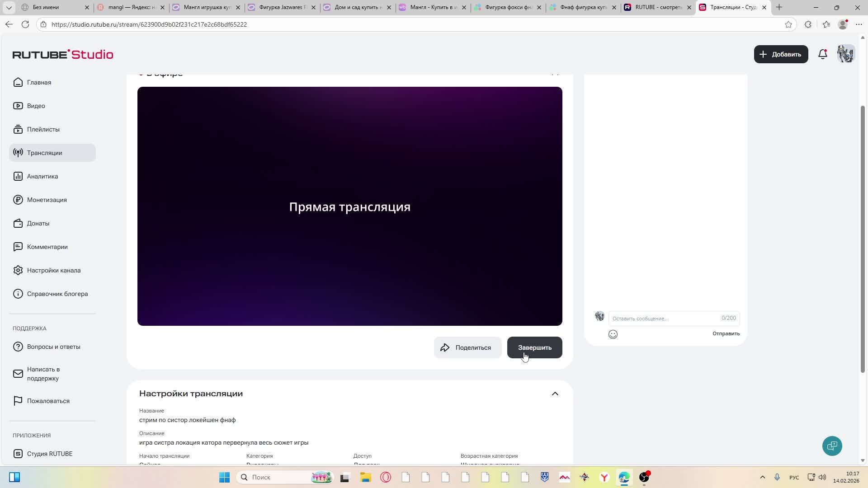Click Отправить to send the chat message
This screenshot has width=868, height=488.
(x=726, y=333)
